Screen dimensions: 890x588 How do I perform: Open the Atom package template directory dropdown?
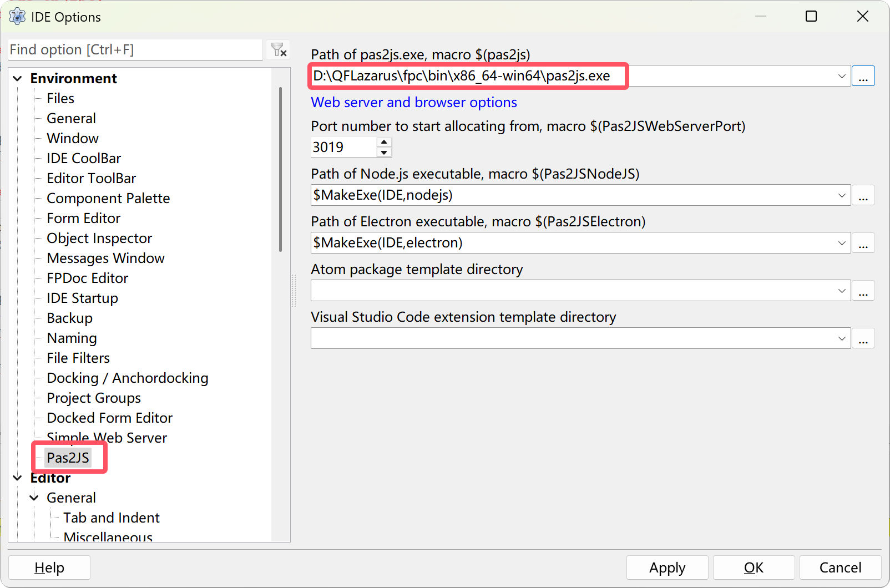tap(842, 291)
